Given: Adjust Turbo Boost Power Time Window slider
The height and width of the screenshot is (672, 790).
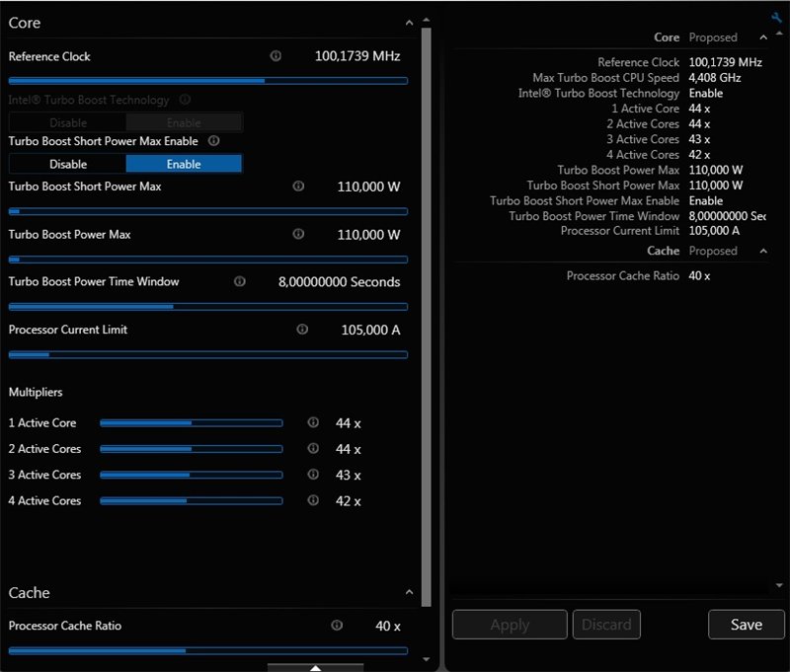Looking at the screenshot, I should [x=208, y=307].
